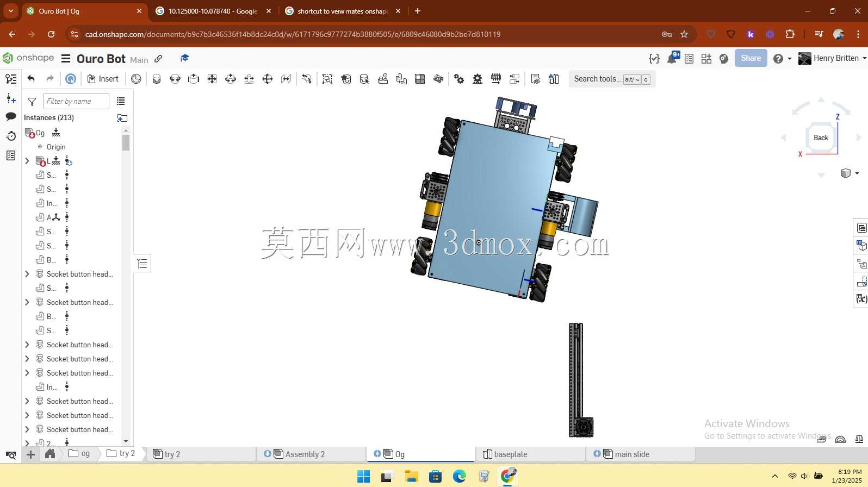Bookmark this page with the star icon
This screenshot has width=868, height=487.
coord(684,34)
